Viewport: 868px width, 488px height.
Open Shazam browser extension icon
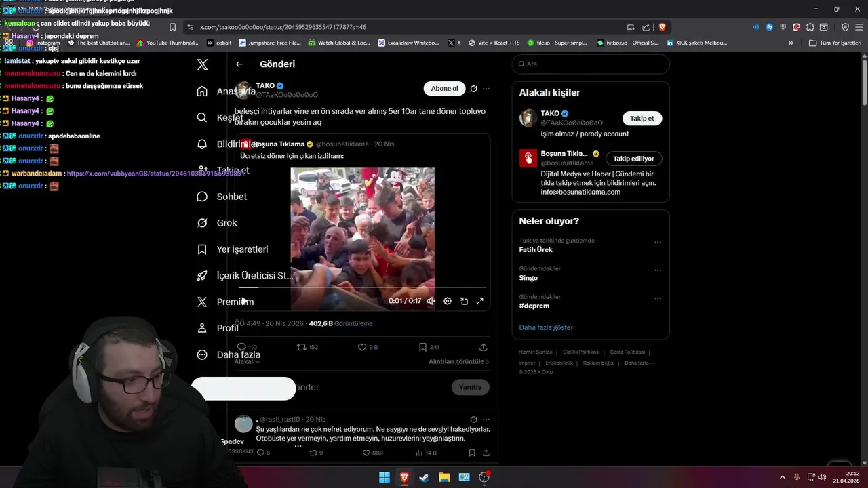point(769,27)
